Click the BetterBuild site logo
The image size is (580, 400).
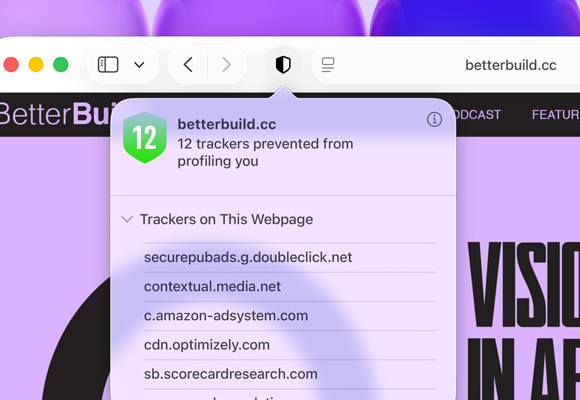click(x=56, y=114)
